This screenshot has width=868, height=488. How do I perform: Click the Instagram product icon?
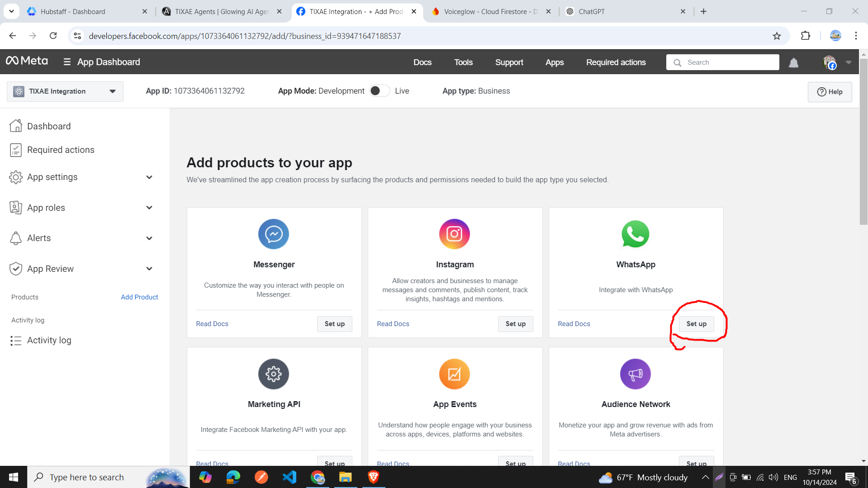[455, 234]
